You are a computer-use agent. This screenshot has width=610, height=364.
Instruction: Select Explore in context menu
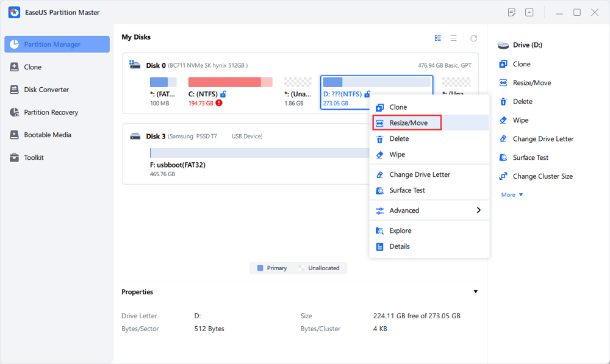click(400, 230)
